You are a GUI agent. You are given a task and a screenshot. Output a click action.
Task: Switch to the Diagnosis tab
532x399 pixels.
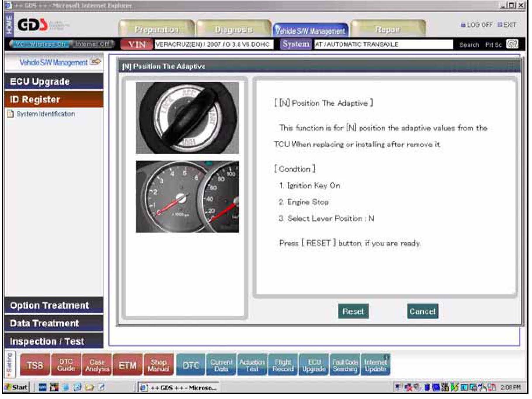(x=233, y=30)
